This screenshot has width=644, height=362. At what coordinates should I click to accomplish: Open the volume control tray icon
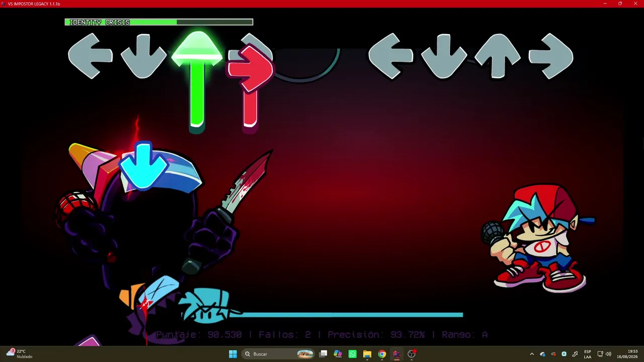pos(608,354)
